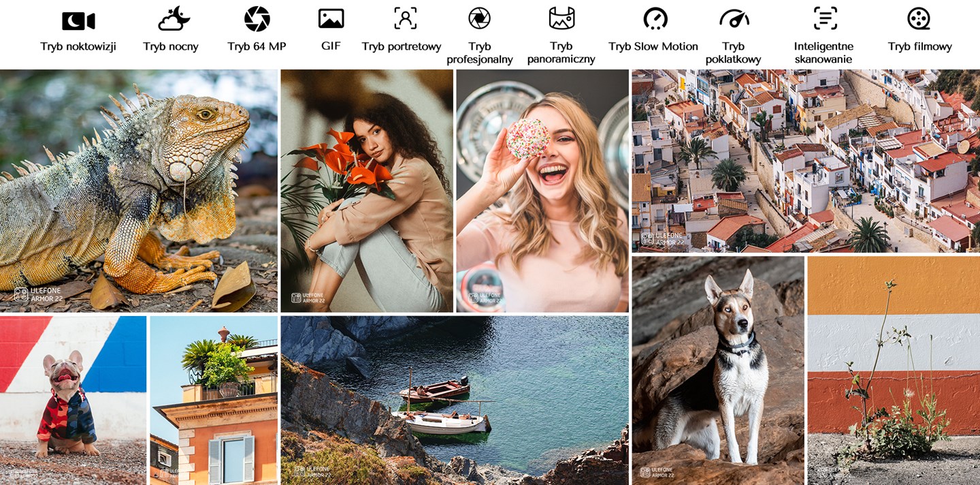The image size is (980, 485).
Task: Choose the Tryb 64 MP aperture icon
Action: [x=257, y=19]
